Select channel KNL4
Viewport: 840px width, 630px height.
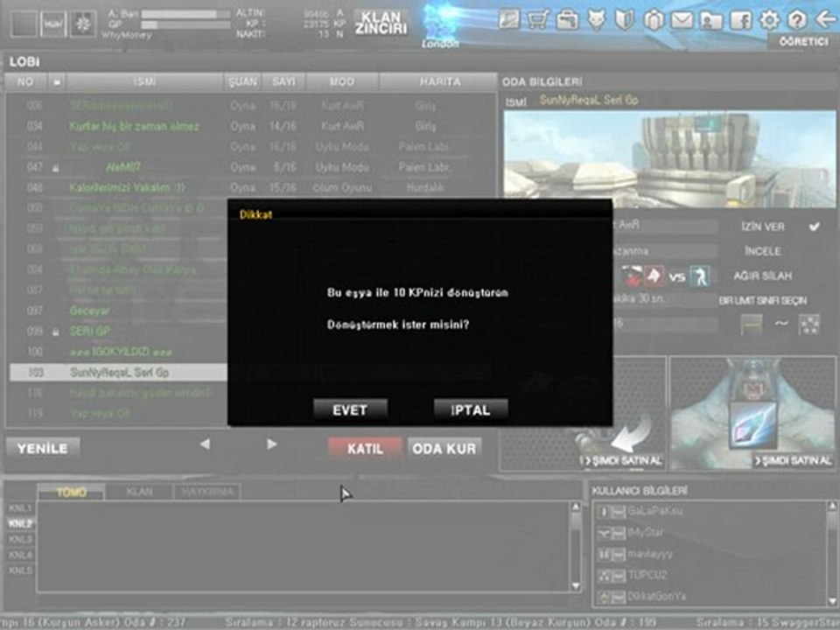coord(20,555)
